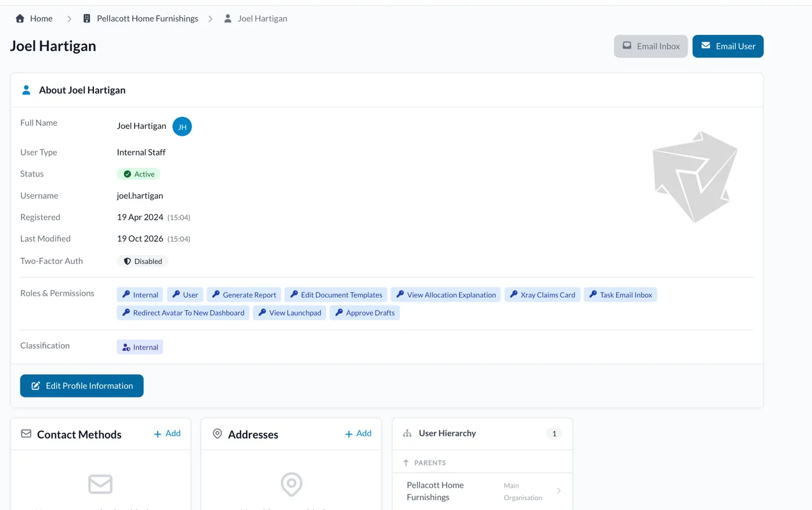812x510 pixels.
Task: Click chevron on Pellacott Home Furnishings hierarchy row
Action: (559, 491)
